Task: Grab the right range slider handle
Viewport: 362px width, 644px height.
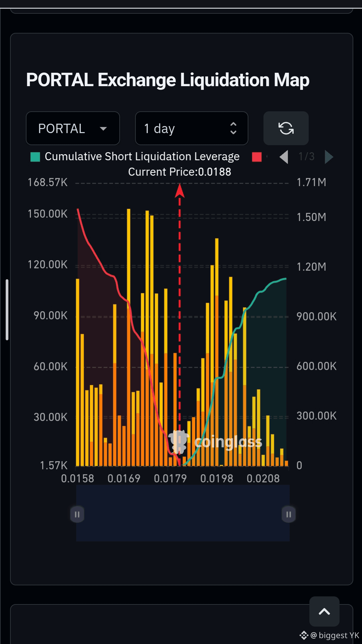Action: pos(289,515)
